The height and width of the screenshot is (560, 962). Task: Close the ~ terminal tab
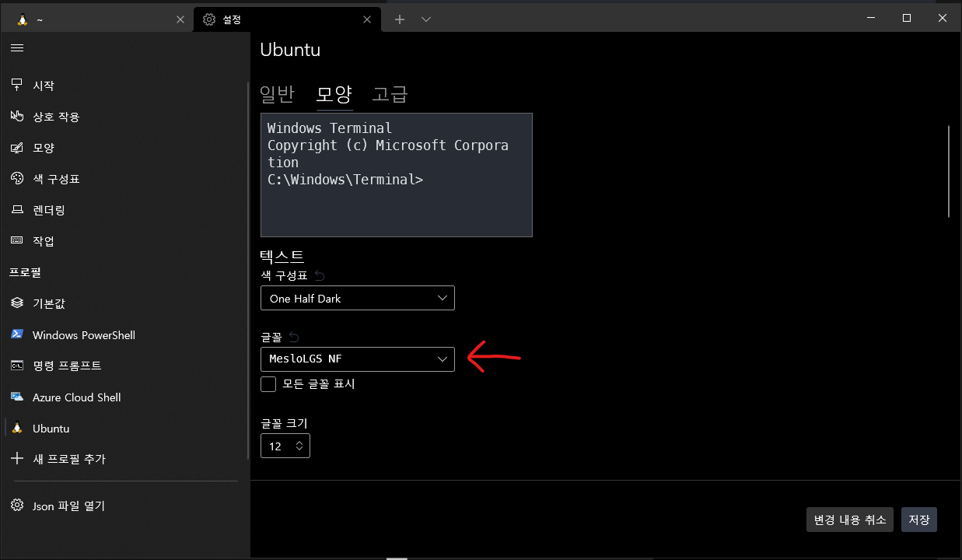click(x=180, y=19)
